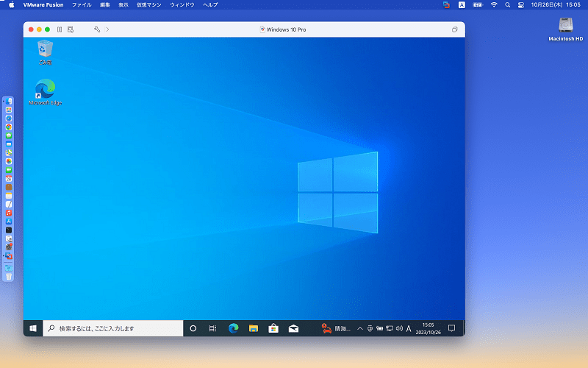Open File Explorer on the Windows taskbar
This screenshot has width=588, height=368.
tap(254, 328)
